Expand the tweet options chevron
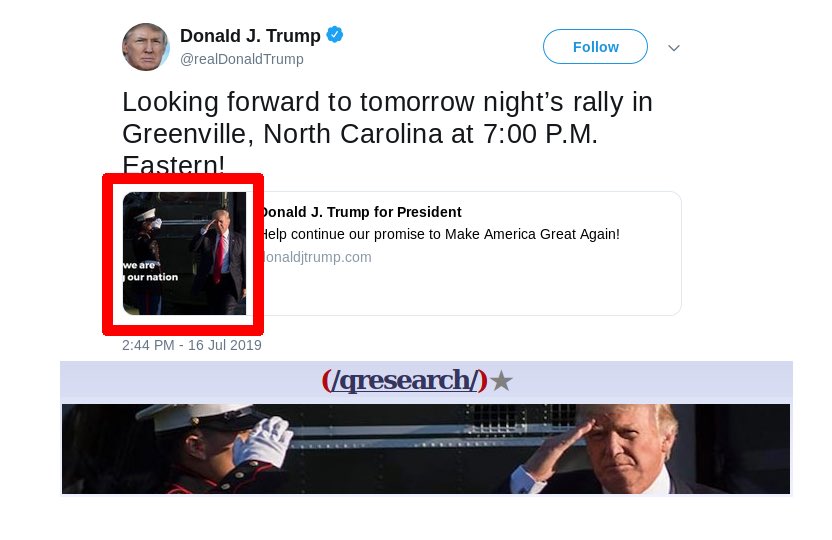 click(x=674, y=48)
